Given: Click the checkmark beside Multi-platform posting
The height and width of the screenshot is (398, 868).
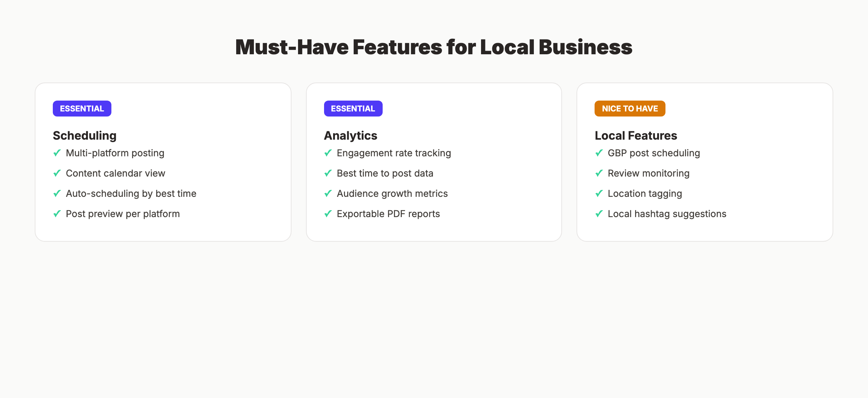Looking at the screenshot, I should (57, 153).
